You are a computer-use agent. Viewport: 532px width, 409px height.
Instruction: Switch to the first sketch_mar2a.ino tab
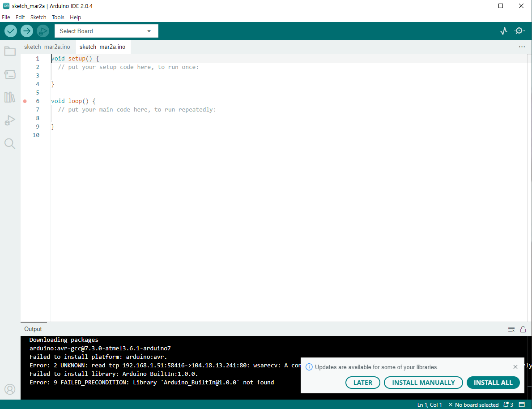[47, 47]
